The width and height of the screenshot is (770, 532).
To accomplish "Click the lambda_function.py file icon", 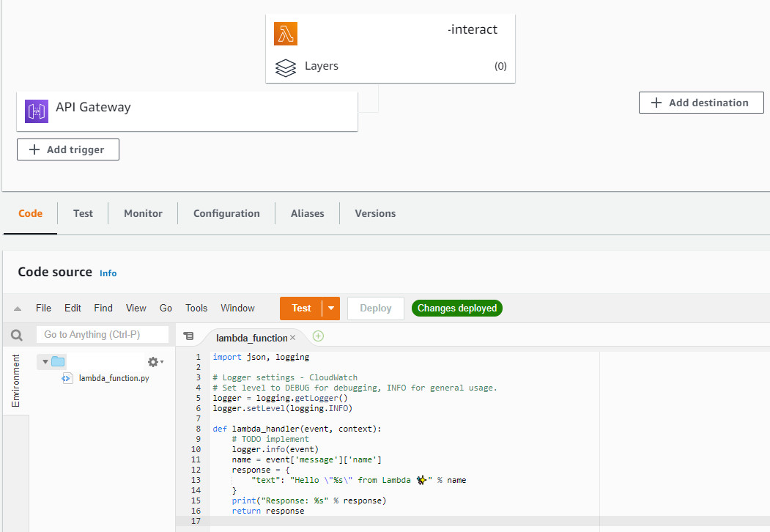I will coord(67,378).
